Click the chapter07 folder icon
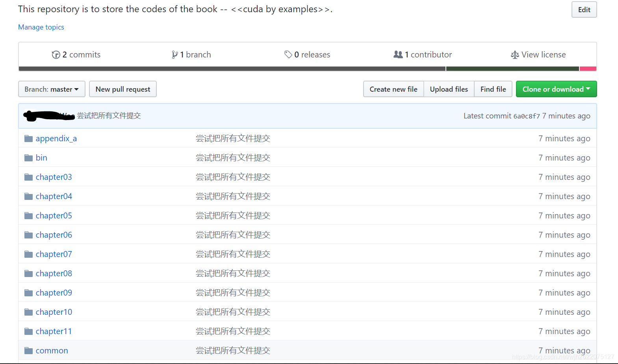 click(x=28, y=254)
